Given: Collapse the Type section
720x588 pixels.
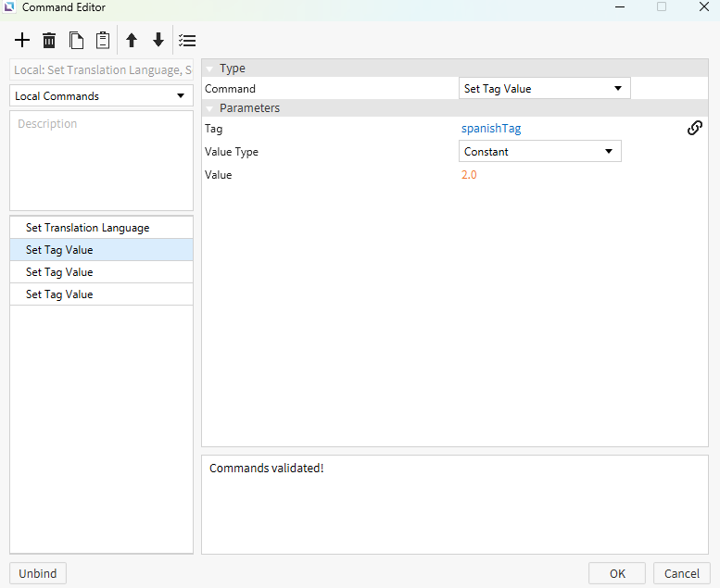Looking at the screenshot, I should 209,69.
